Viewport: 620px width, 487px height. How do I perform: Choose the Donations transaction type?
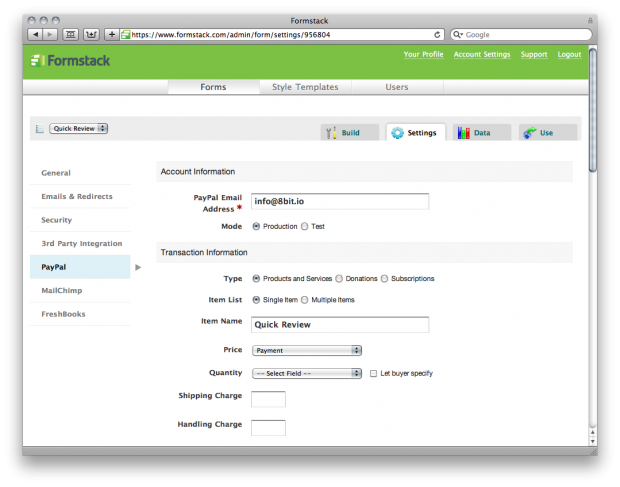[340, 279]
